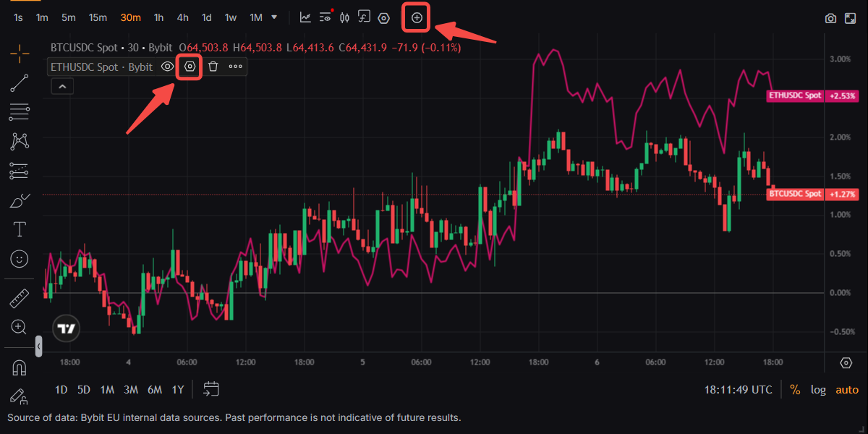Open the forecasting and measurement tools
868x434 pixels.
(x=20, y=171)
